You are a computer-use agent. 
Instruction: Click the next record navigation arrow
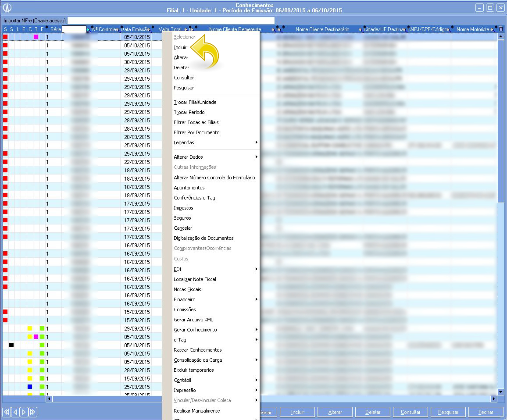(x=24, y=412)
